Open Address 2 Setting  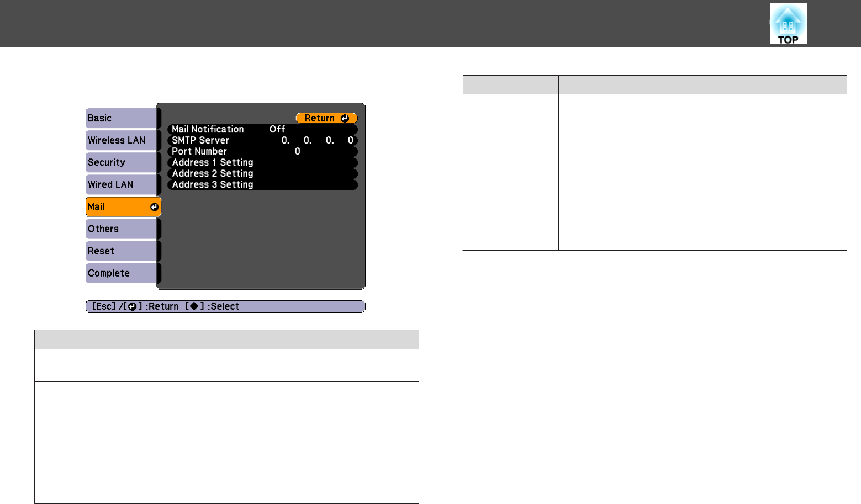click(x=262, y=173)
